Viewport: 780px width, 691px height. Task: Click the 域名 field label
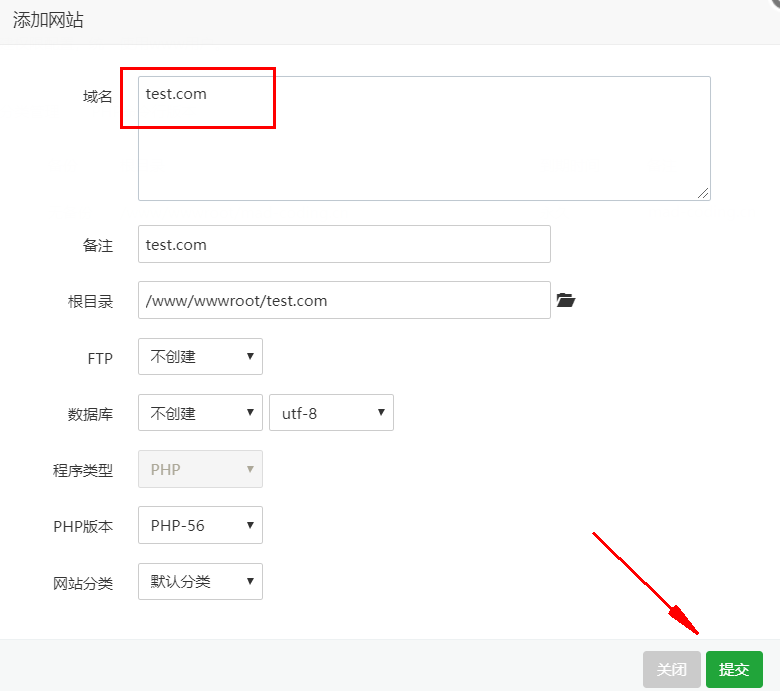point(97,97)
